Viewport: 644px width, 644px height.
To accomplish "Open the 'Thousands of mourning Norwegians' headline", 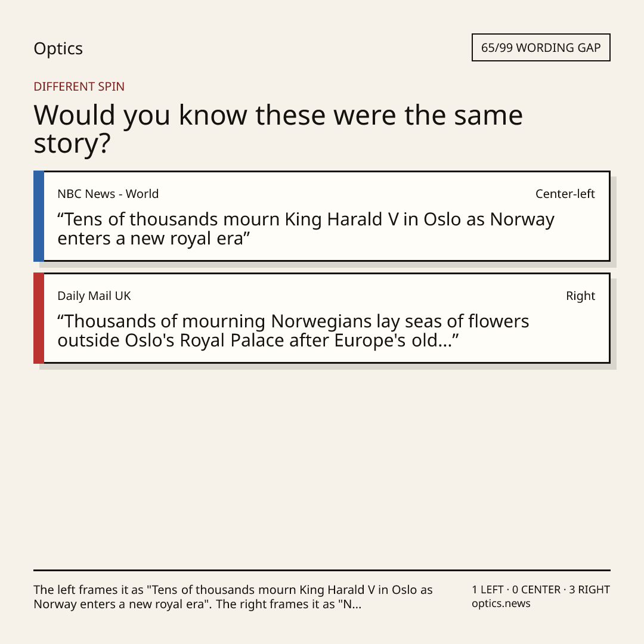I will (x=293, y=330).
